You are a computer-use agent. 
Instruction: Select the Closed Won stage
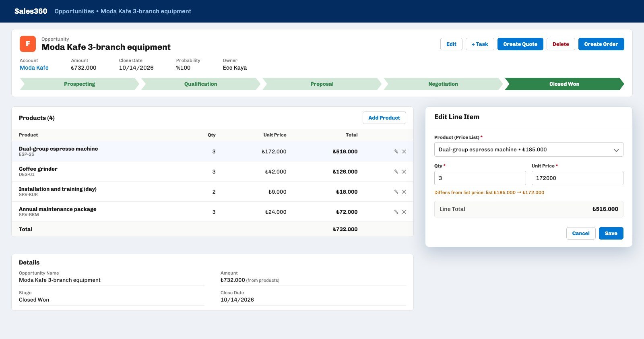click(x=564, y=84)
